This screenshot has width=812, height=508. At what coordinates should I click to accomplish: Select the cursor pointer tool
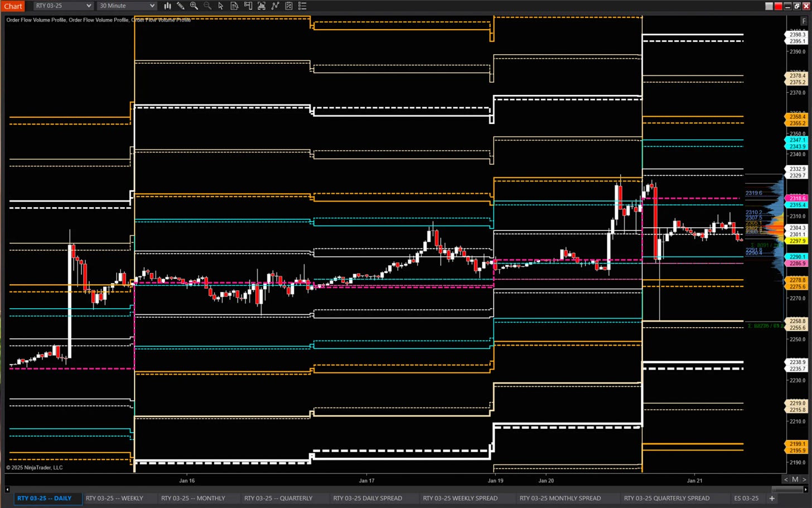pos(221,6)
